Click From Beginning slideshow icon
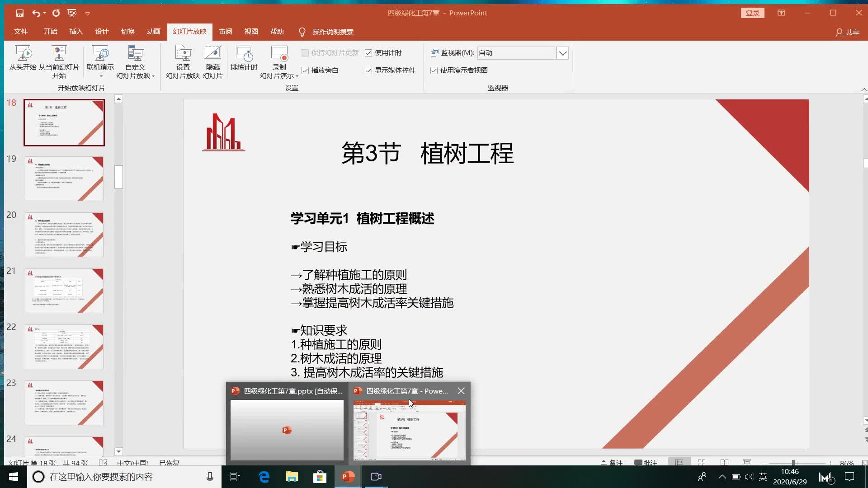868x488 pixels. click(x=23, y=54)
